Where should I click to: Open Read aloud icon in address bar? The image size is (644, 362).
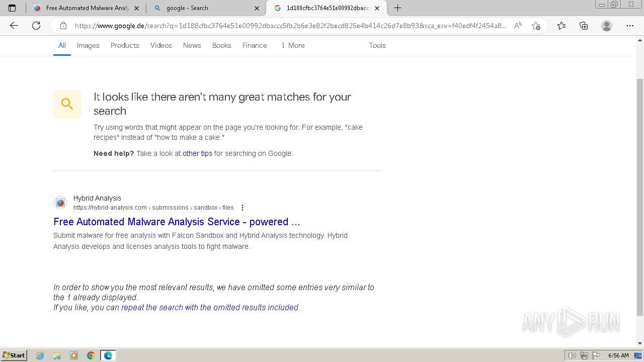[x=518, y=26]
